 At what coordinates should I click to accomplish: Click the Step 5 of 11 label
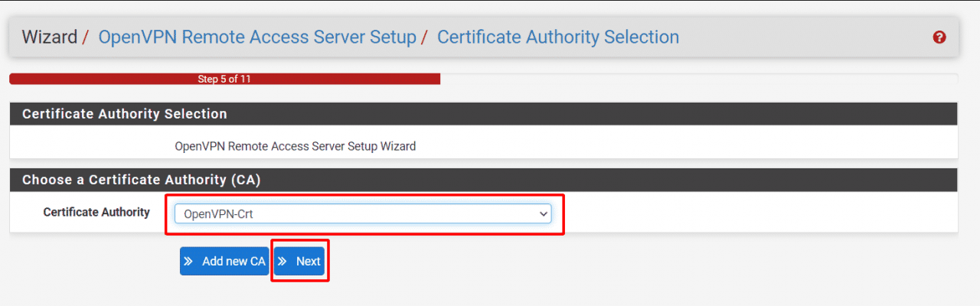[224, 79]
